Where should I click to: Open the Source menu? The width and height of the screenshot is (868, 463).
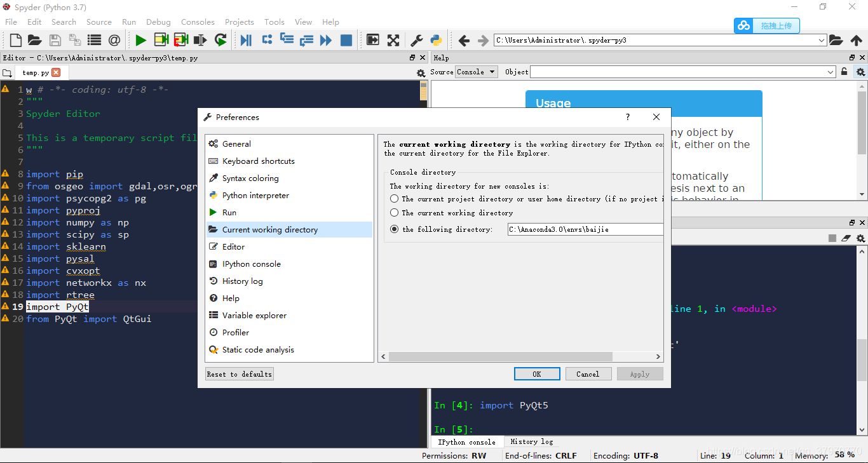coord(98,22)
